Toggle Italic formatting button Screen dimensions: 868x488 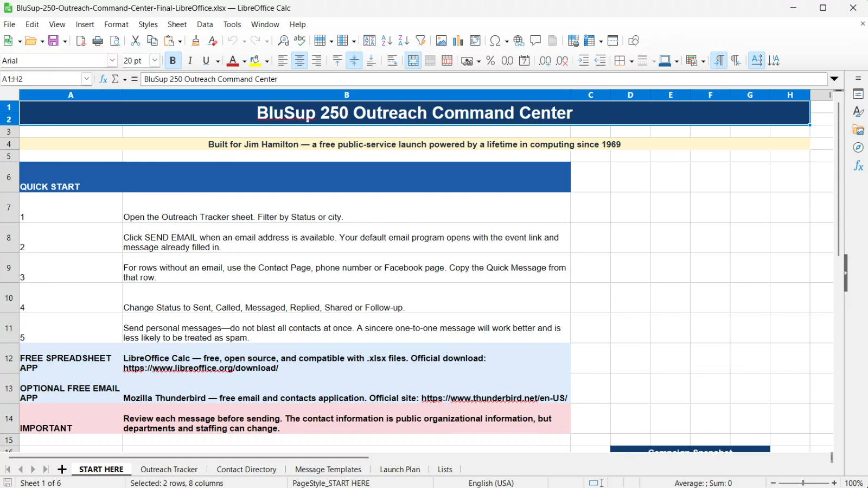coord(190,61)
